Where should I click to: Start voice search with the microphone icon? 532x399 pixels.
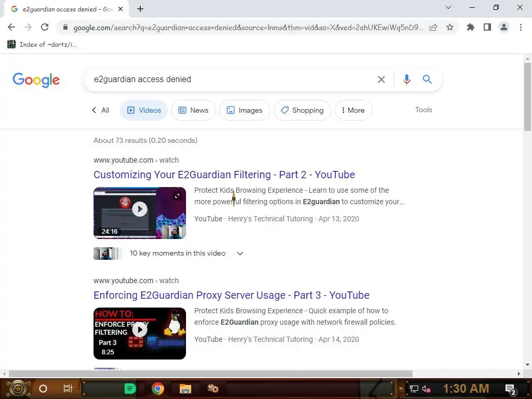[406, 79]
